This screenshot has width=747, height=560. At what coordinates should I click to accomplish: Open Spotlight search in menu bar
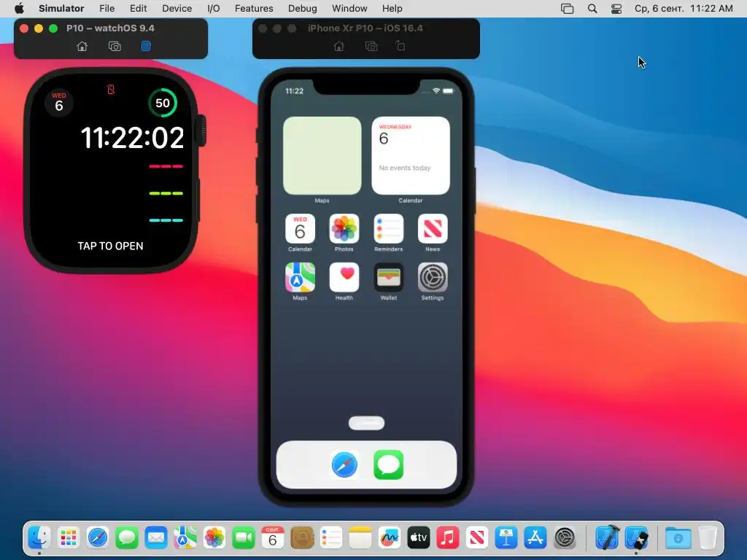pyautogui.click(x=592, y=9)
